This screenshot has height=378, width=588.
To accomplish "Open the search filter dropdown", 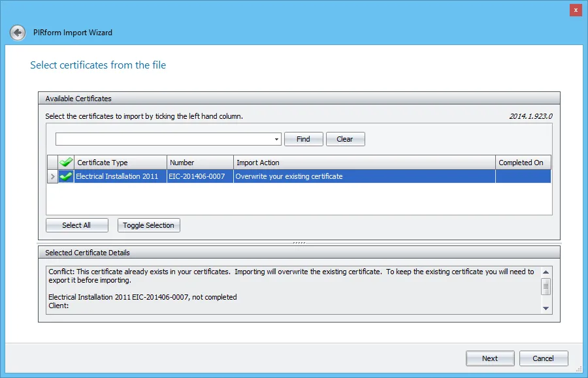I will [278, 138].
